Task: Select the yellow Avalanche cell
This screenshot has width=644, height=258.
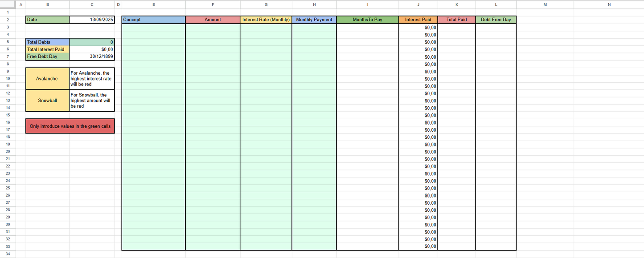Action: tap(47, 79)
